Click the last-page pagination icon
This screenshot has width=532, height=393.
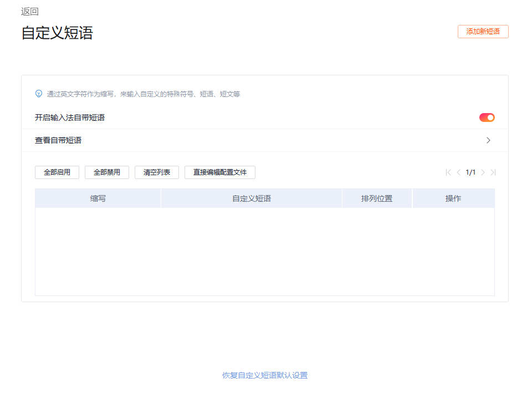[493, 172]
